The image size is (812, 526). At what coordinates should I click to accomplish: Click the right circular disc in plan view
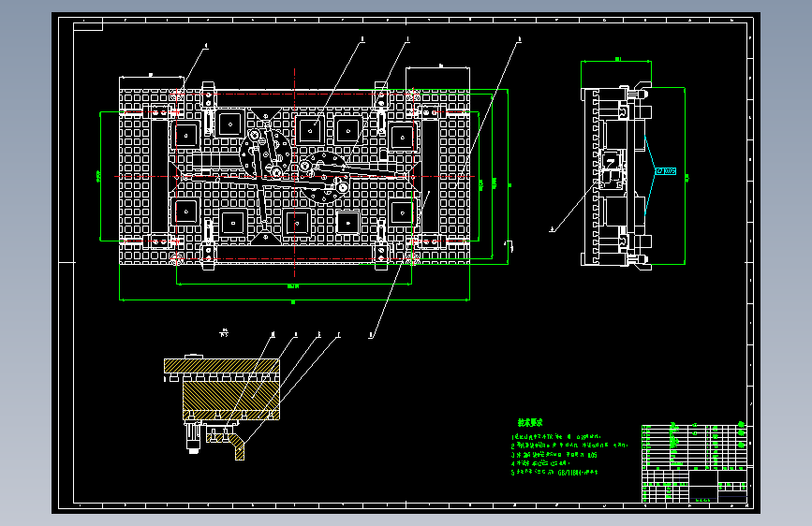[322, 178]
